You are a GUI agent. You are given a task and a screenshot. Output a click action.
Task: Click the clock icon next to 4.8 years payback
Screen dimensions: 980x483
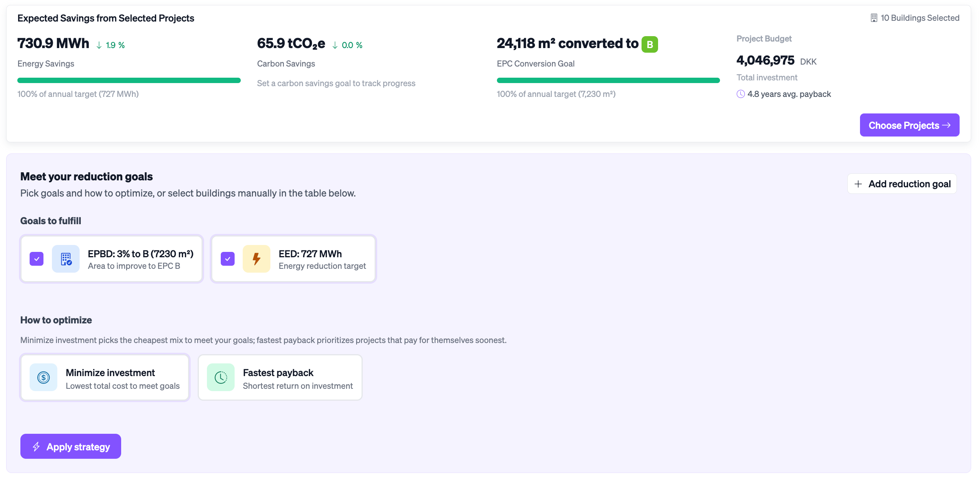click(740, 94)
